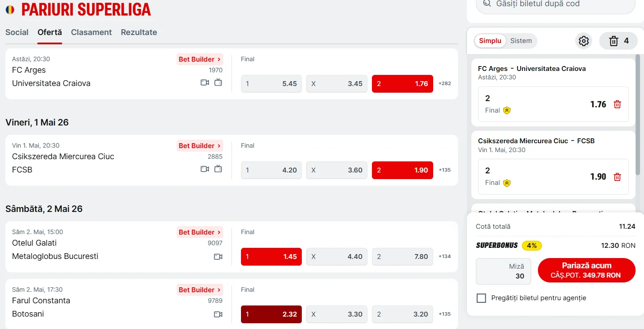
Task: Select the Simplu bet type
Action: pyautogui.click(x=490, y=41)
